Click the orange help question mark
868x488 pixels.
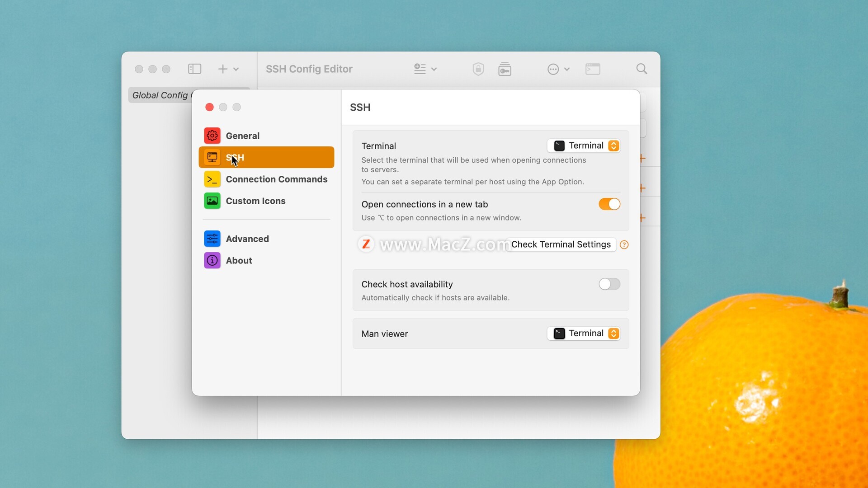tap(624, 244)
